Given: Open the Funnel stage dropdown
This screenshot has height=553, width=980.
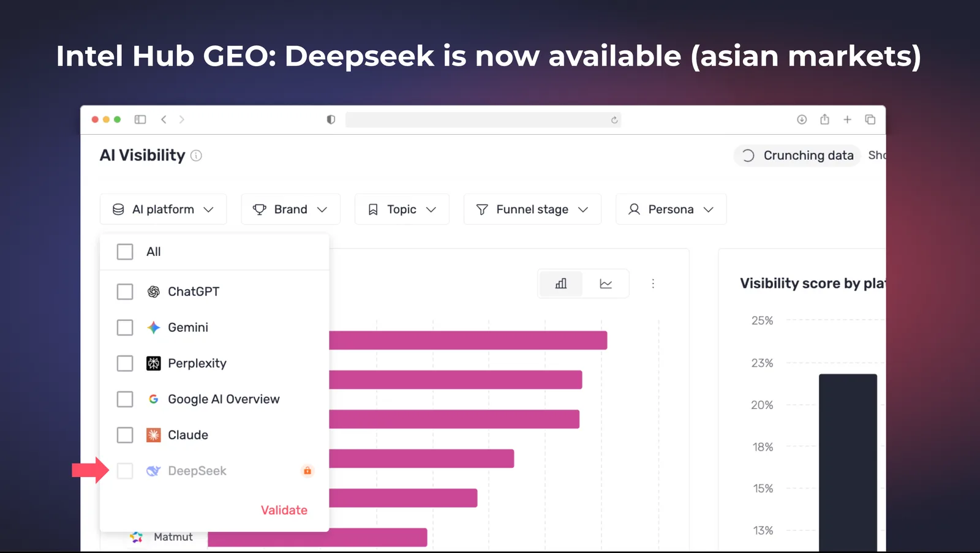Looking at the screenshot, I should [532, 209].
